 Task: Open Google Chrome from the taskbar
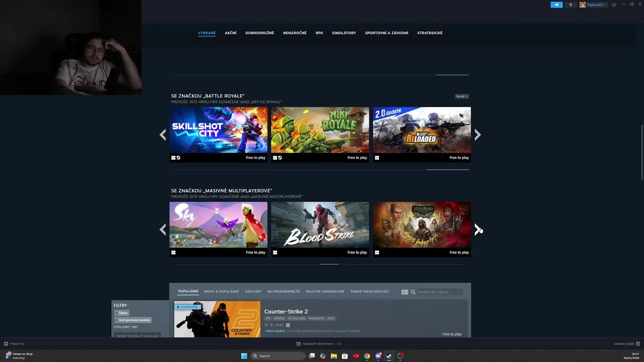(367, 356)
